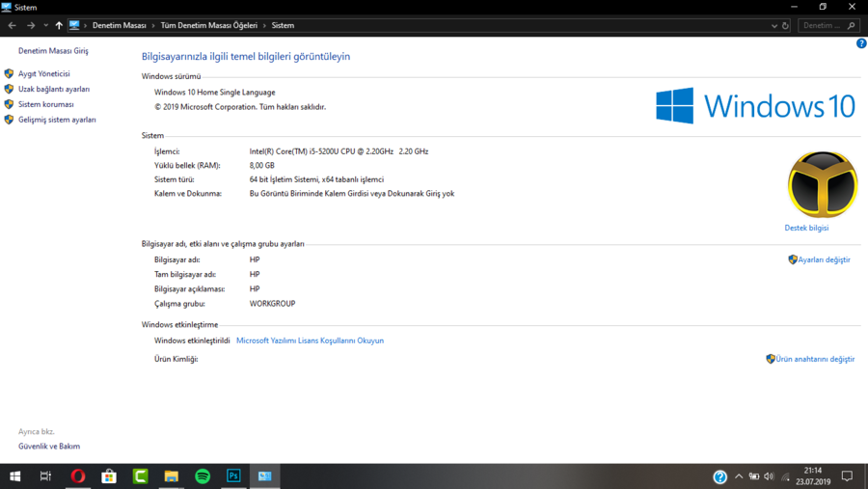The image size is (868, 489).
Task: Go back using the navigation arrow
Action: 13,25
